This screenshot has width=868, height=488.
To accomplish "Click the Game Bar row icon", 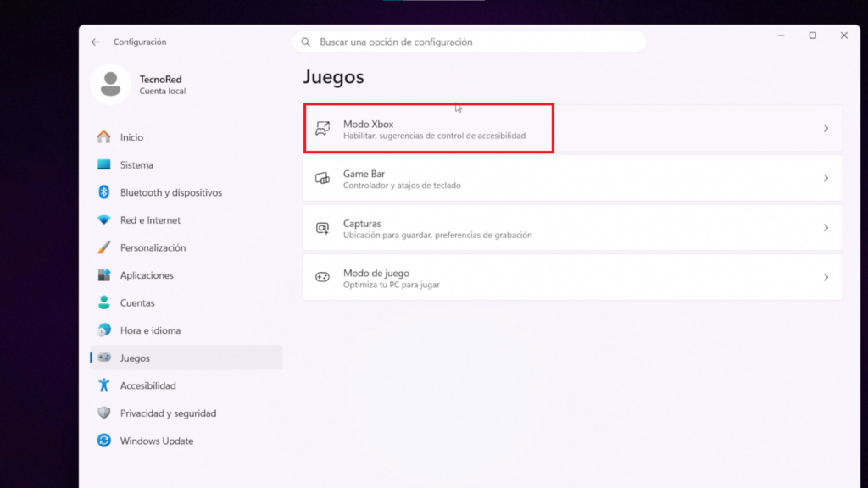I will [322, 178].
